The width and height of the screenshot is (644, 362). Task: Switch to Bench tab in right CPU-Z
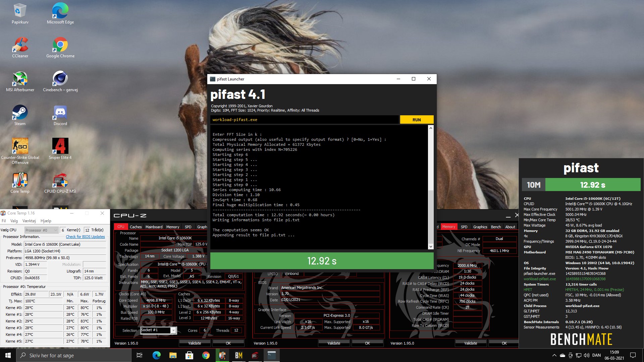[x=496, y=227]
